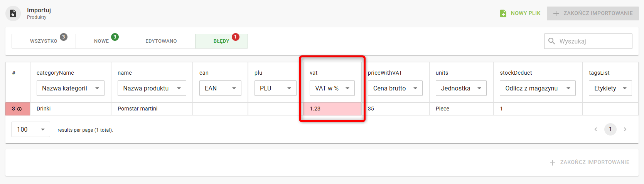This screenshot has height=184, width=644.
Task: Switch to the WSZYSTKO tab
Action: tap(44, 41)
